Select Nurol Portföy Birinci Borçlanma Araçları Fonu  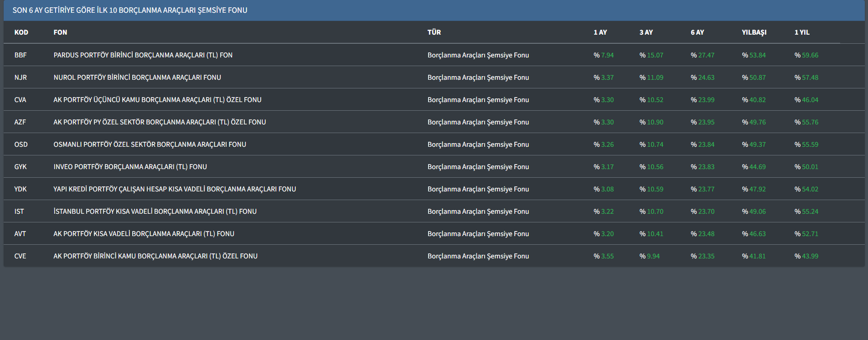pyautogui.click(x=137, y=77)
